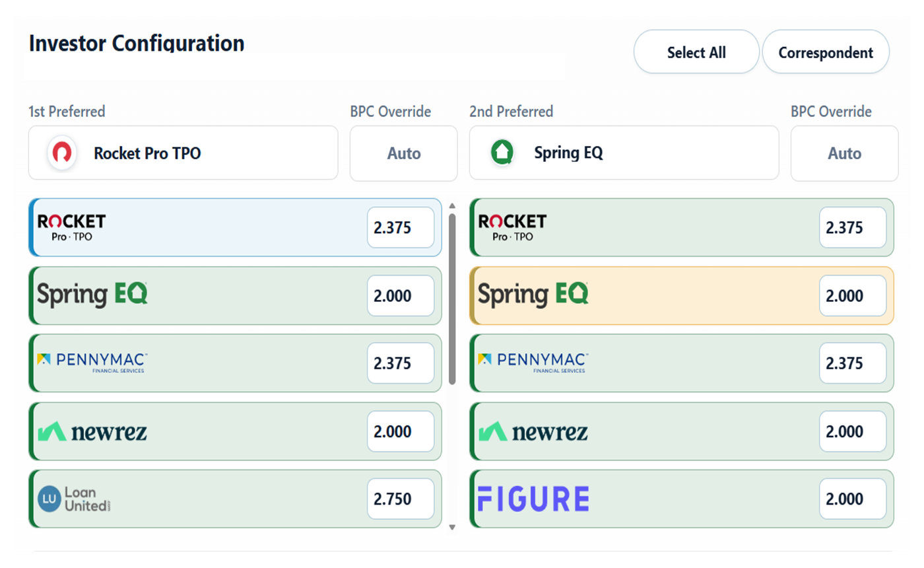924x568 pixels.
Task: Select Figure logo in right list
Action: tap(533, 499)
